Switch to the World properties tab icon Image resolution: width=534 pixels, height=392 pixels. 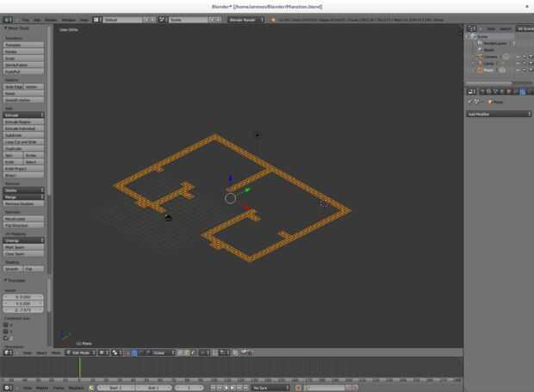coord(502,91)
